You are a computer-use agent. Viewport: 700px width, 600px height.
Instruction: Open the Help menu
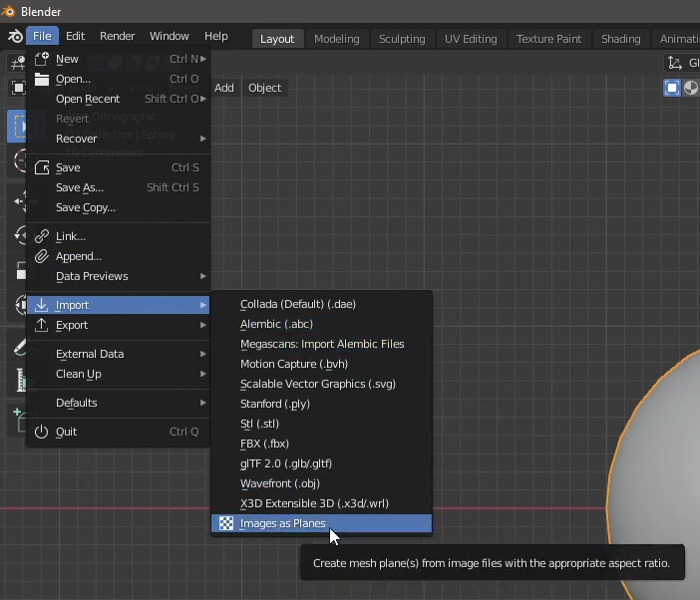[x=216, y=36]
